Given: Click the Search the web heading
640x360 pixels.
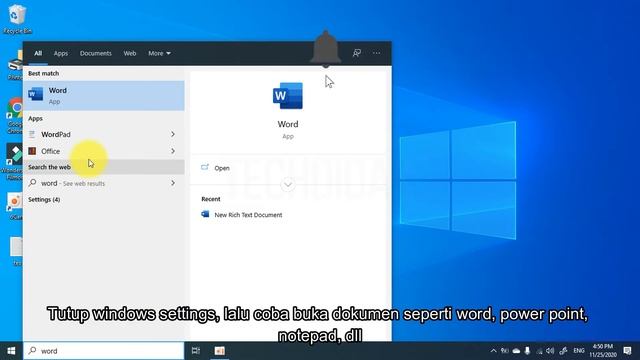Looking at the screenshot, I should [49, 167].
